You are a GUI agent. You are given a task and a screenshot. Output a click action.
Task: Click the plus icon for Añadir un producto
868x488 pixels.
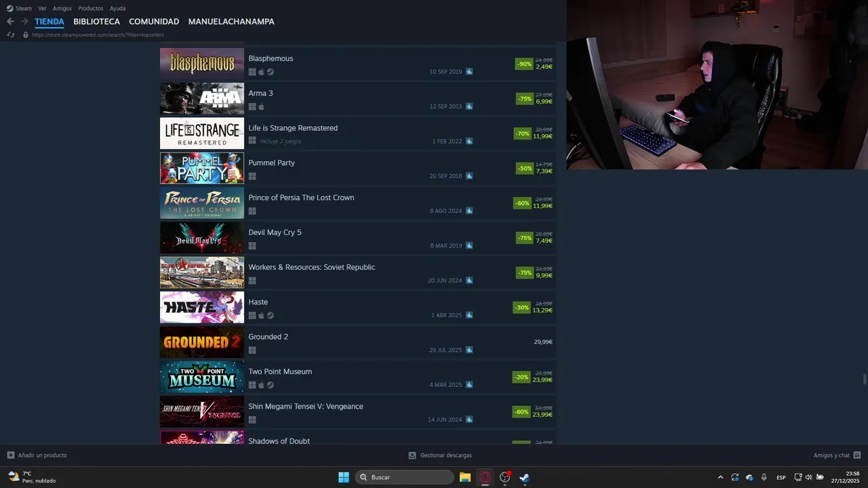point(10,455)
